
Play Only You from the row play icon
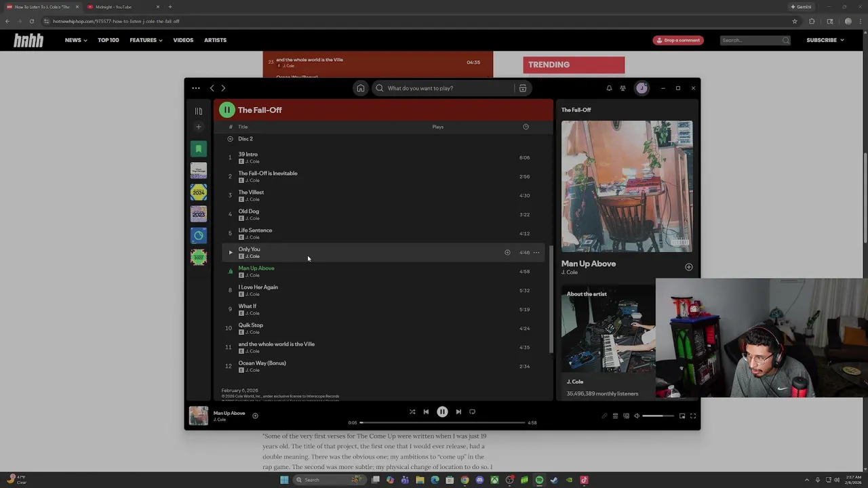coord(230,253)
